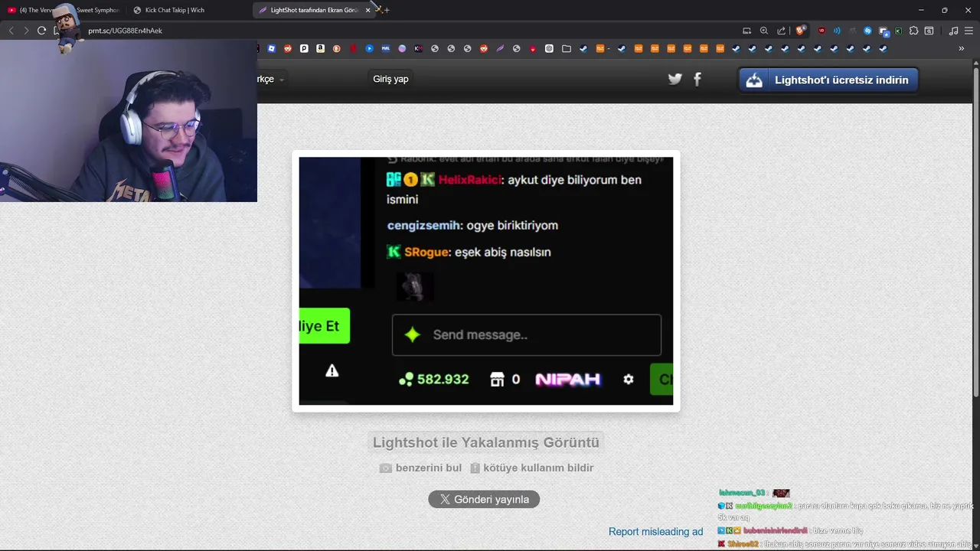
Task: Click the zoom magnifier icon in address bar
Action: (764, 31)
